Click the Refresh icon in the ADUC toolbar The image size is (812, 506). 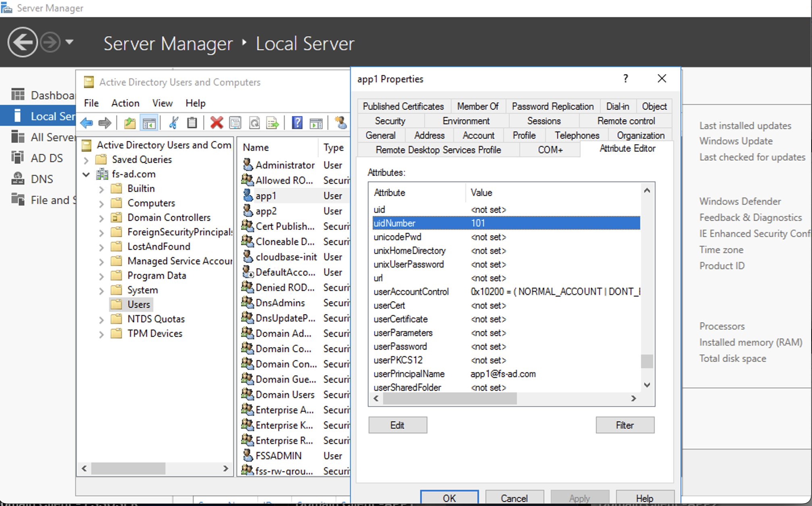pos(255,123)
